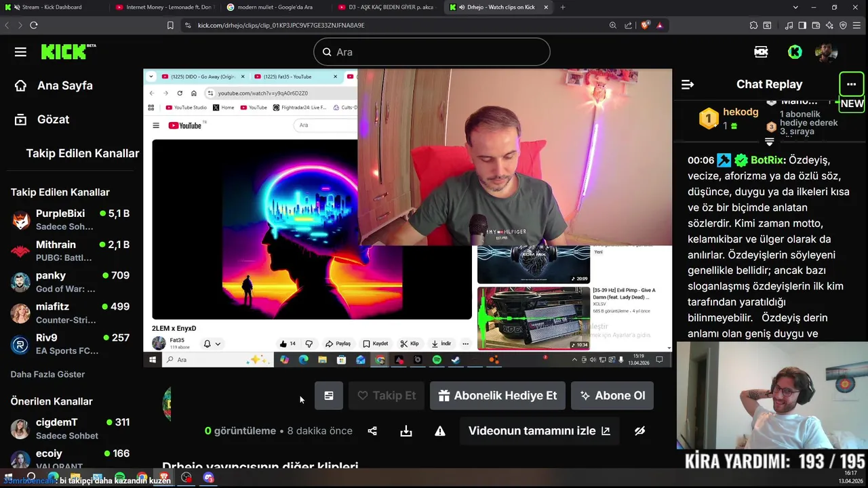868x488 pixels.
Task: Toggle the hide eye icon beside Videonun tamamını izle
Action: point(639,431)
